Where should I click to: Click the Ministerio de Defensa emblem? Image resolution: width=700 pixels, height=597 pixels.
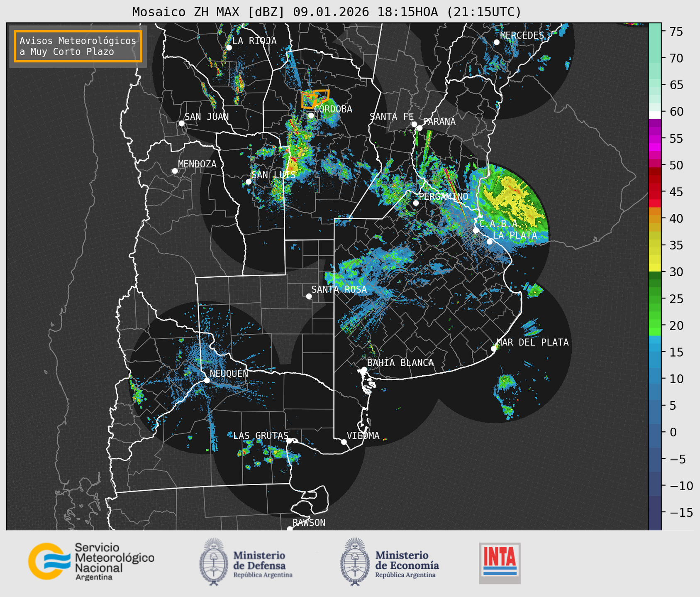point(214,562)
